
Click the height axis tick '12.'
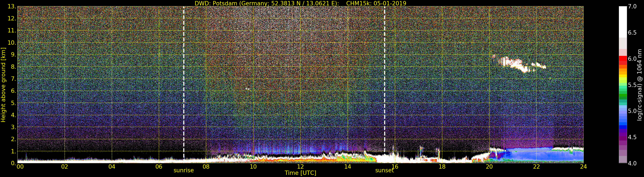click(12, 18)
